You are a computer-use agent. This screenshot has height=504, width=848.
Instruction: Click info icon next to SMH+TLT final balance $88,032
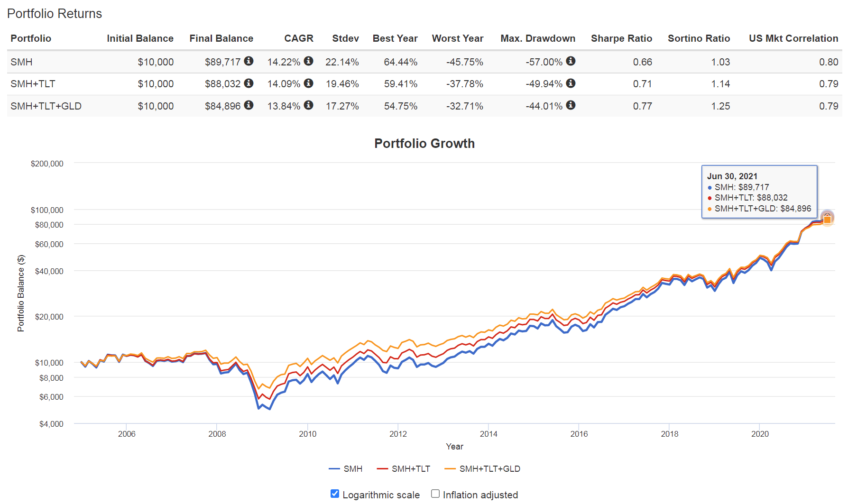point(249,83)
